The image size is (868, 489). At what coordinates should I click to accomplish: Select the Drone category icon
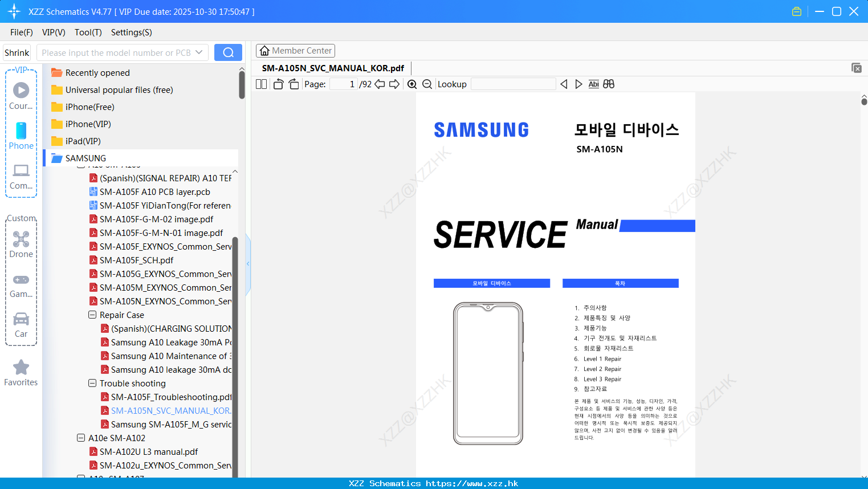[x=21, y=244]
